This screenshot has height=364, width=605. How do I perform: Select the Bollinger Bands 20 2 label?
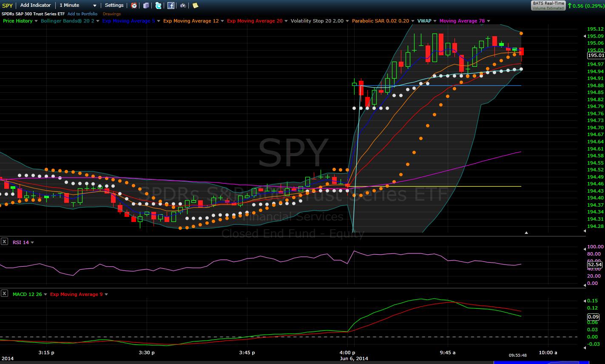[x=68, y=21]
